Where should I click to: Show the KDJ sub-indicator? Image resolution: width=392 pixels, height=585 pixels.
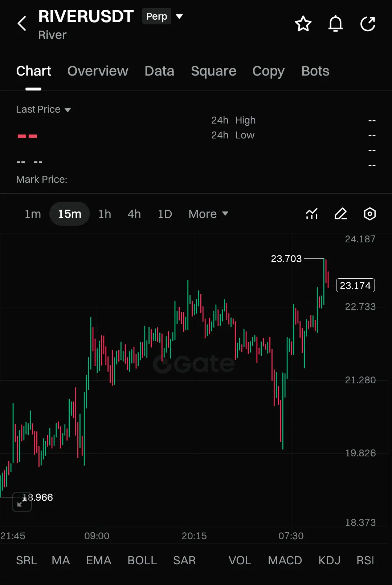tap(329, 560)
